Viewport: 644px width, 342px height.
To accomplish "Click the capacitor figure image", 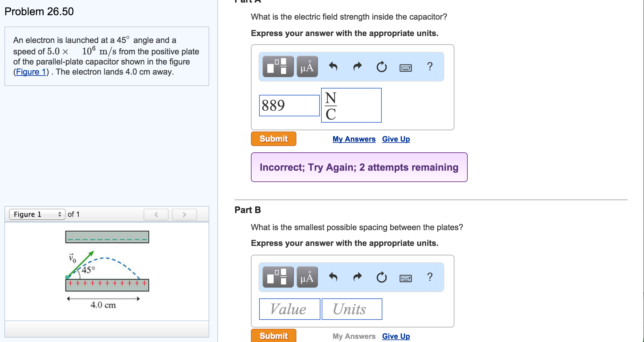I will 107,270.
